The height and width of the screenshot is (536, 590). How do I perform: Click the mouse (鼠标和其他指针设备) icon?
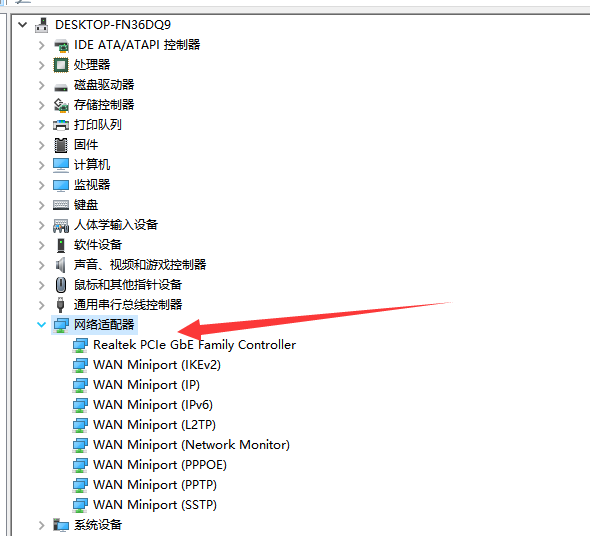coord(61,285)
